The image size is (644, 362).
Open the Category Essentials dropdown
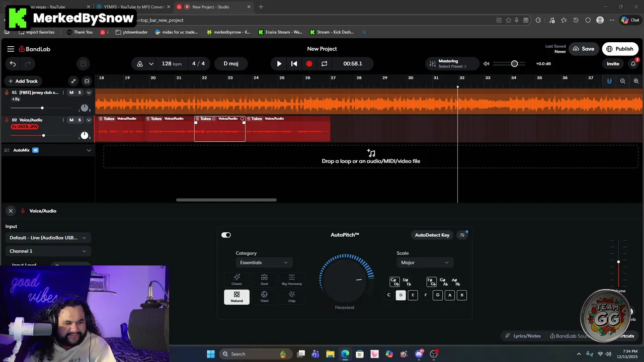tap(264, 262)
